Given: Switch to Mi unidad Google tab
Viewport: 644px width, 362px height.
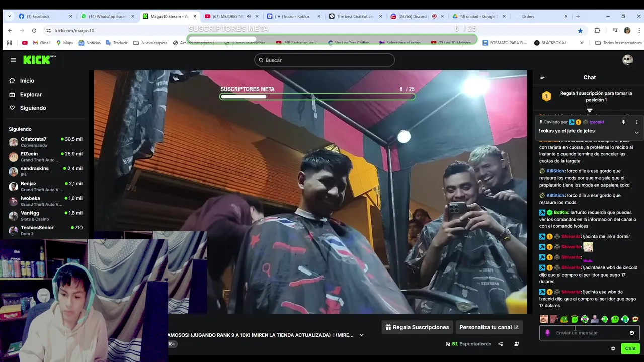Looking at the screenshot, I should [478, 16].
